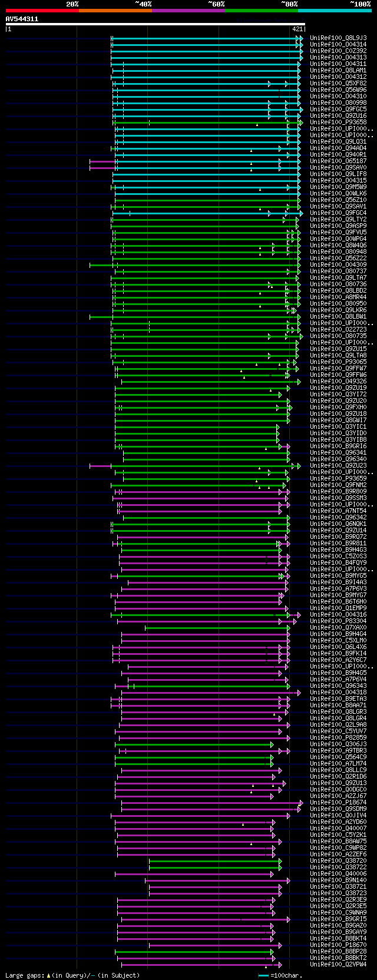The image size is (377, 980).
Task: Click the 'Large gaps' legend text
Action: (24, 975)
